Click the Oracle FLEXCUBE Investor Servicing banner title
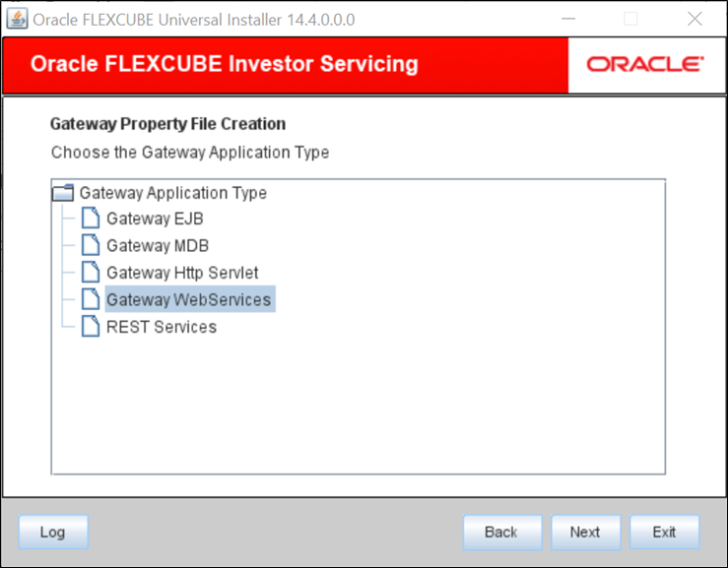Screen dimensions: 728x568 (225, 64)
